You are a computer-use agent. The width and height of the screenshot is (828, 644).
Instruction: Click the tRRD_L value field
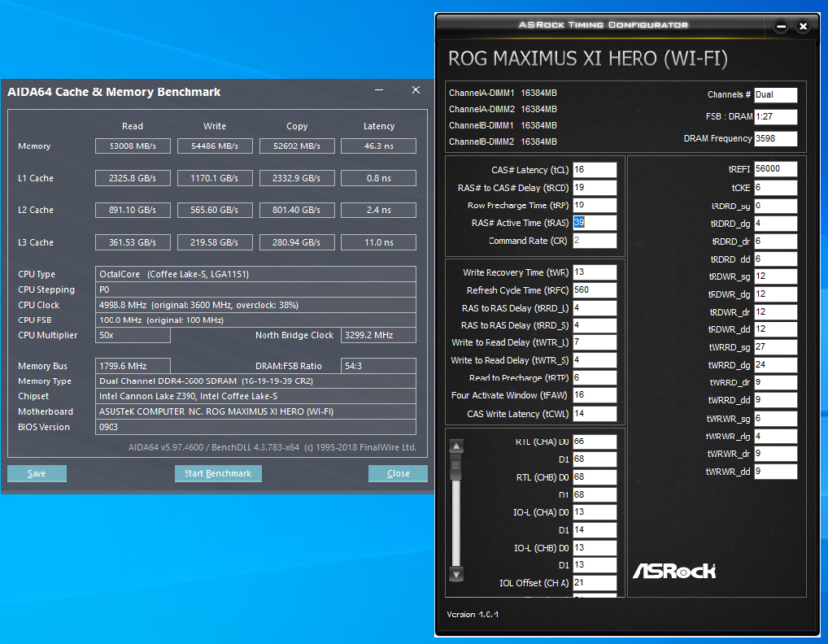595,307
